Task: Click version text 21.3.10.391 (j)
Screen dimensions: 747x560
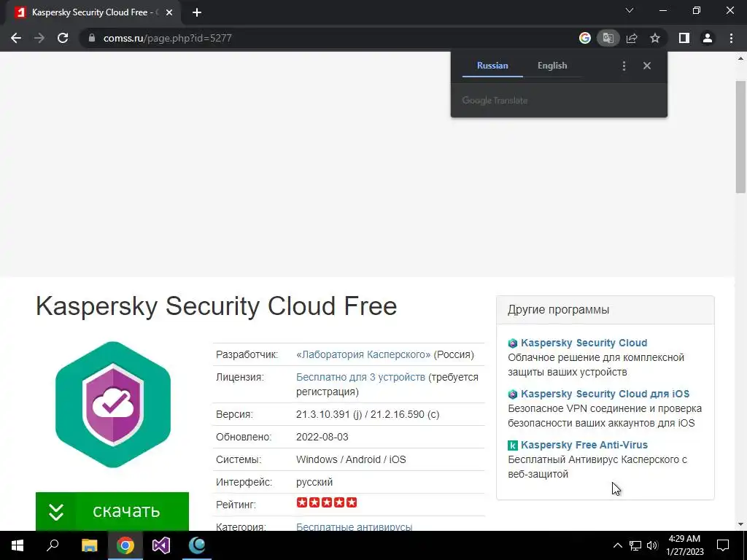Action: click(x=329, y=414)
